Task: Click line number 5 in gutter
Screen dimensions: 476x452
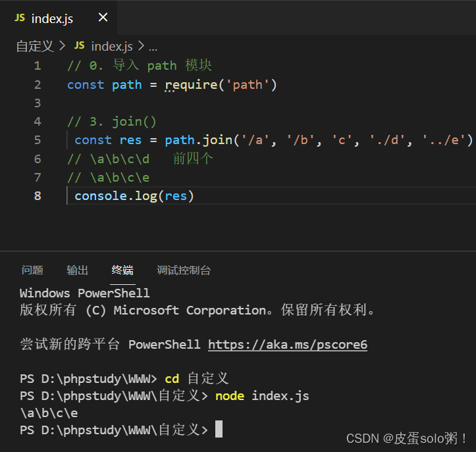Action: tap(38, 140)
